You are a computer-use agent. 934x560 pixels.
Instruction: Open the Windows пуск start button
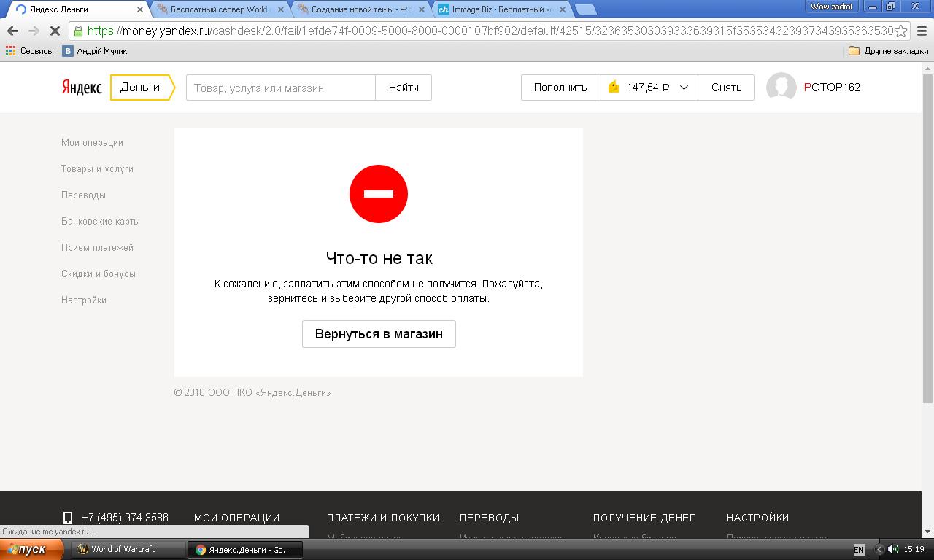point(33,549)
